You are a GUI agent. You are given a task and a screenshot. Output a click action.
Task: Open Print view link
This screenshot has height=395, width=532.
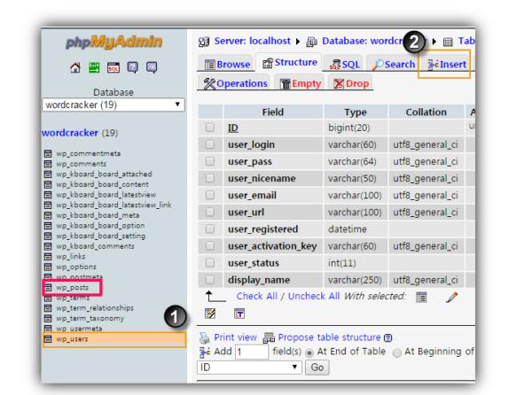click(235, 337)
